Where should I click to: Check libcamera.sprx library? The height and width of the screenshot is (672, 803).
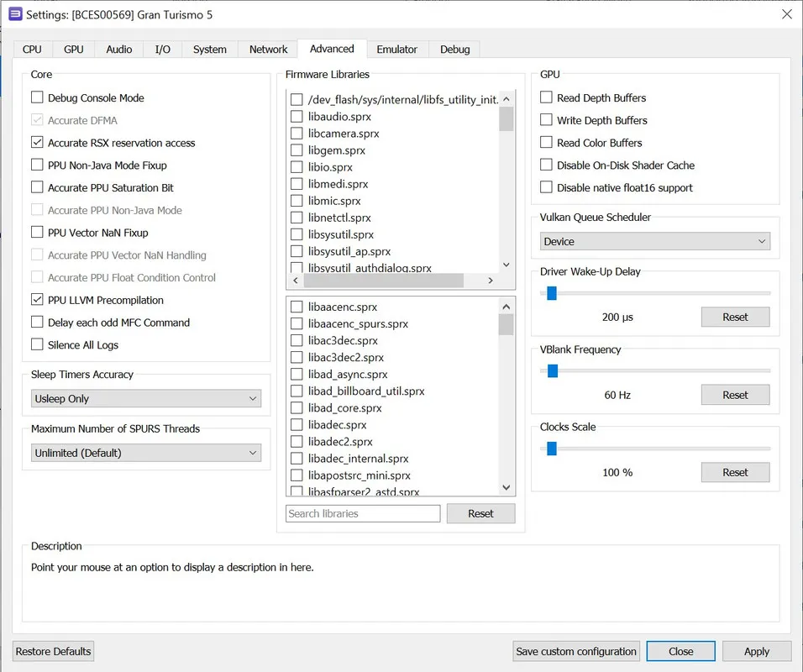pos(297,134)
